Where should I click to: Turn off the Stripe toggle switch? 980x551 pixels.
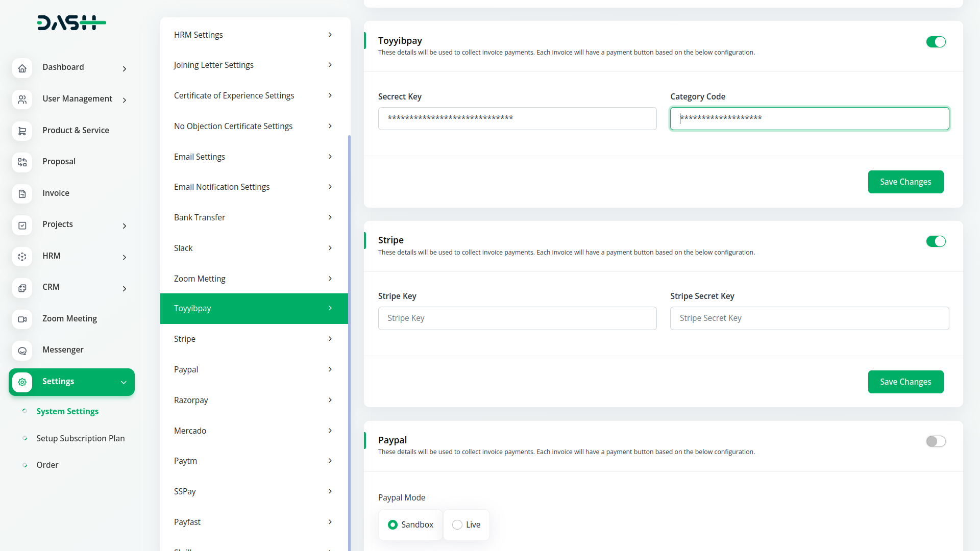[936, 241]
